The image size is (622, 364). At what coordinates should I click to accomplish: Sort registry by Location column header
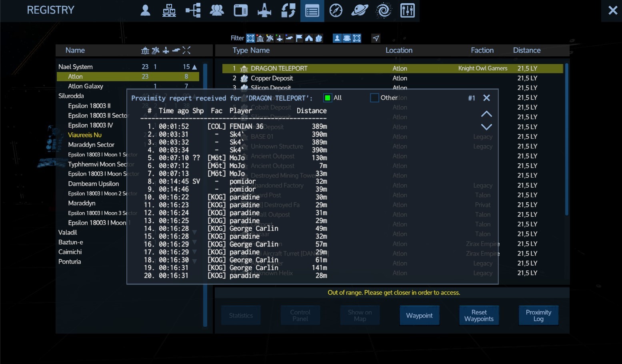(399, 50)
